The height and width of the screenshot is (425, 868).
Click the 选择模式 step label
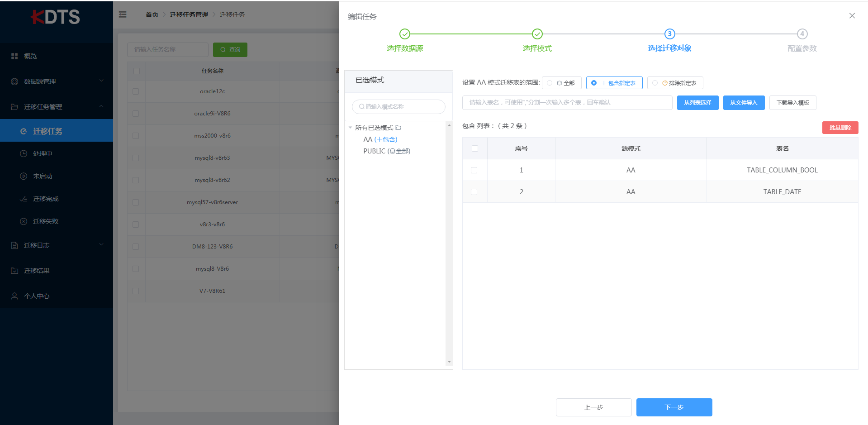537,48
